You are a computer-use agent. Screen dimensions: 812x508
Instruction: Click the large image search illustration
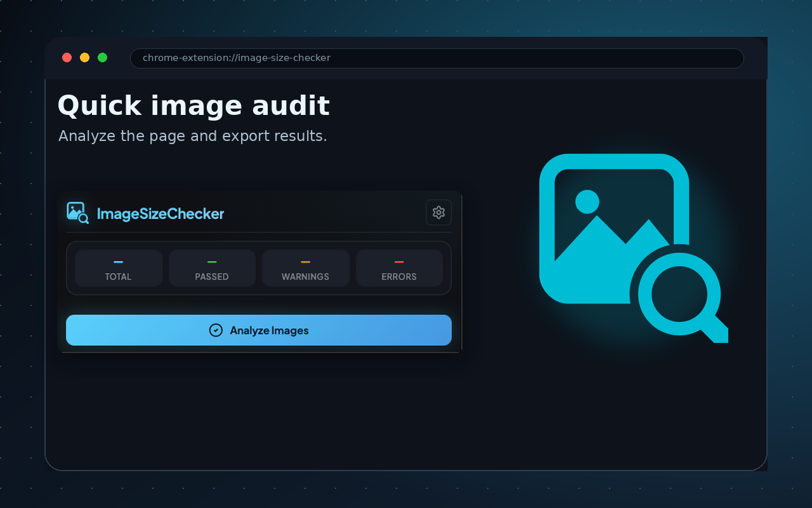click(634, 248)
